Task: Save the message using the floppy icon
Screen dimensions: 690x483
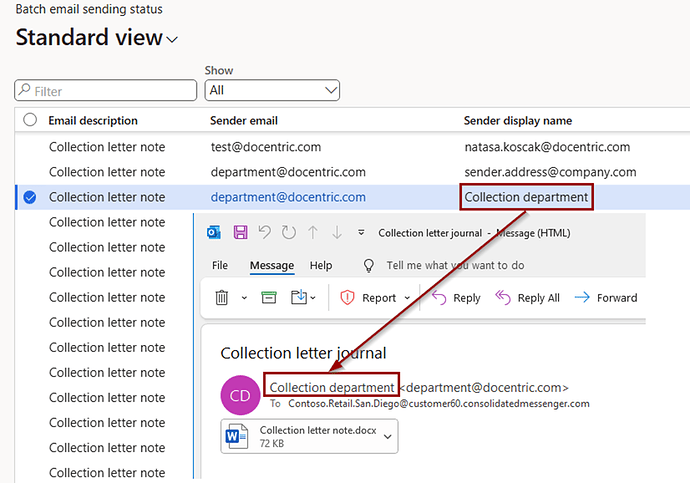Action: coord(240,232)
